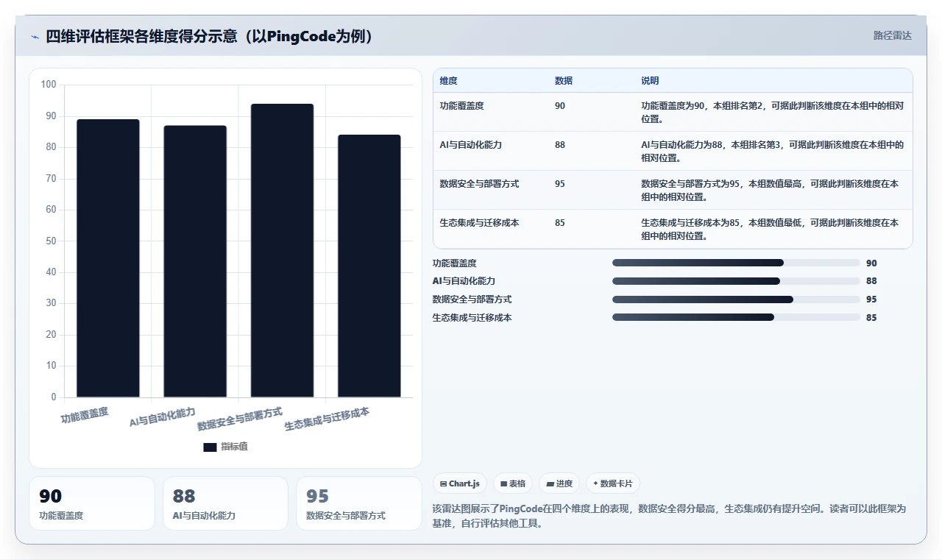Click the title icon before 四维评估框架
The width and height of the screenshot is (942, 560).
(x=35, y=37)
